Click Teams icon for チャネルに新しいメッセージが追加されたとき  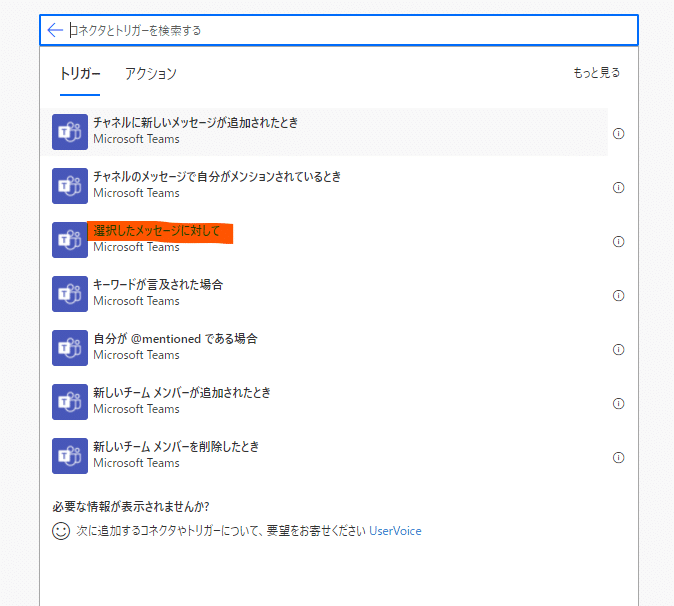coord(70,132)
